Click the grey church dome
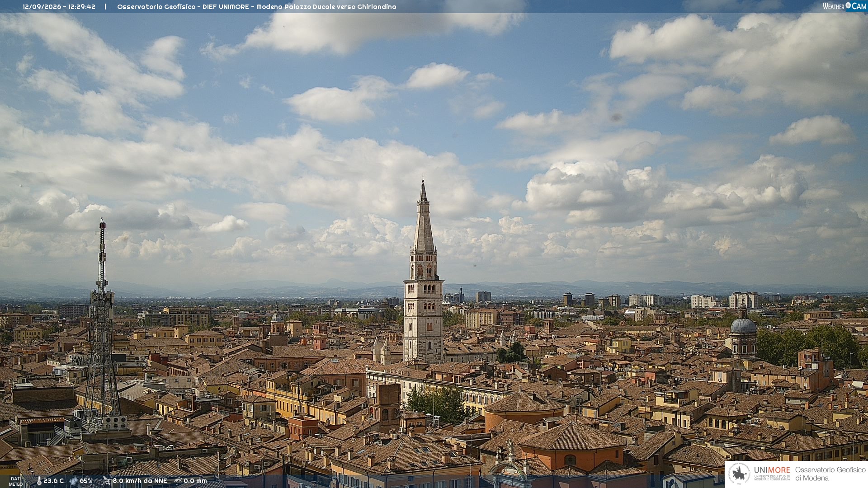 point(743,325)
